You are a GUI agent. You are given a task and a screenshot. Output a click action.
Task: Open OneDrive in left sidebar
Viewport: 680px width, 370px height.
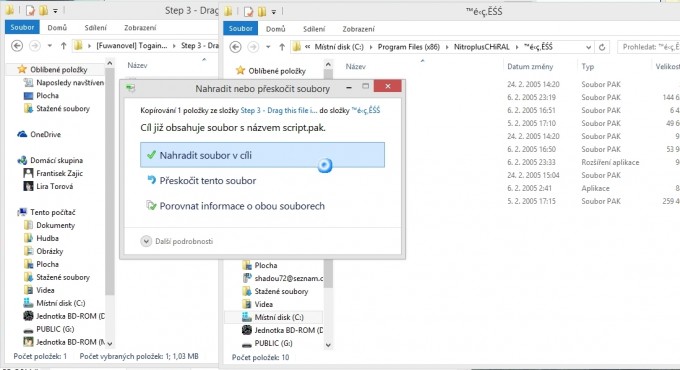tap(45, 134)
